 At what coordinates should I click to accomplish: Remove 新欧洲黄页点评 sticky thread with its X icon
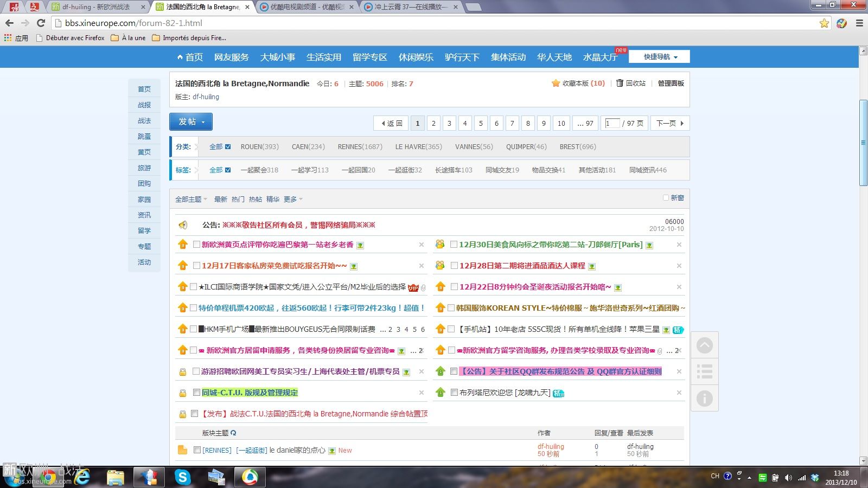point(422,245)
